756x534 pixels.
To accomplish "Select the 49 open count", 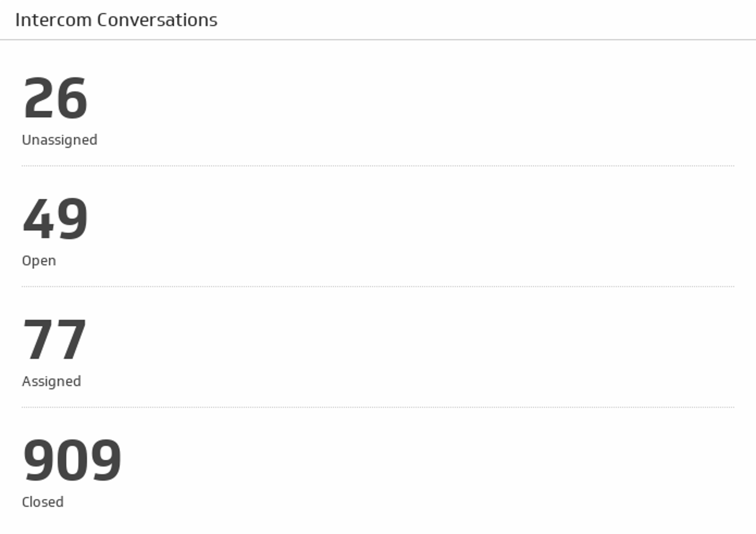I will (x=55, y=219).
